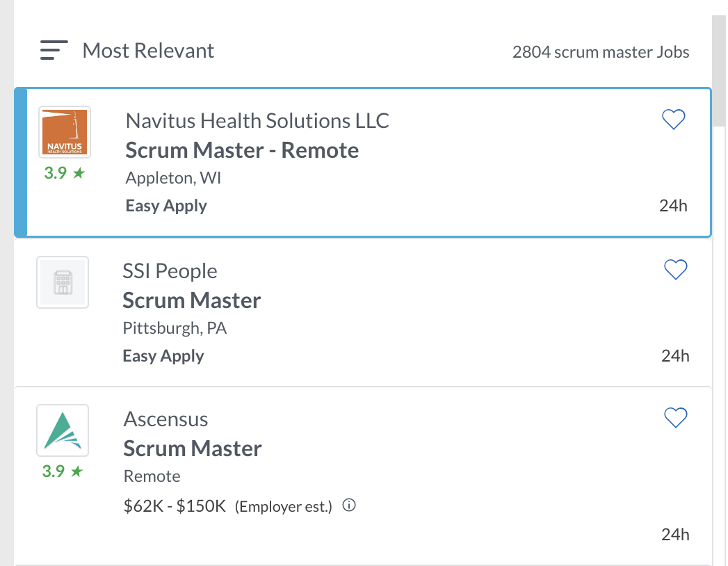The width and height of the screenshot is (728, 566).
Task: Click the Navitus Health Solutions LLC name
Action: click(x=257, y=121)
